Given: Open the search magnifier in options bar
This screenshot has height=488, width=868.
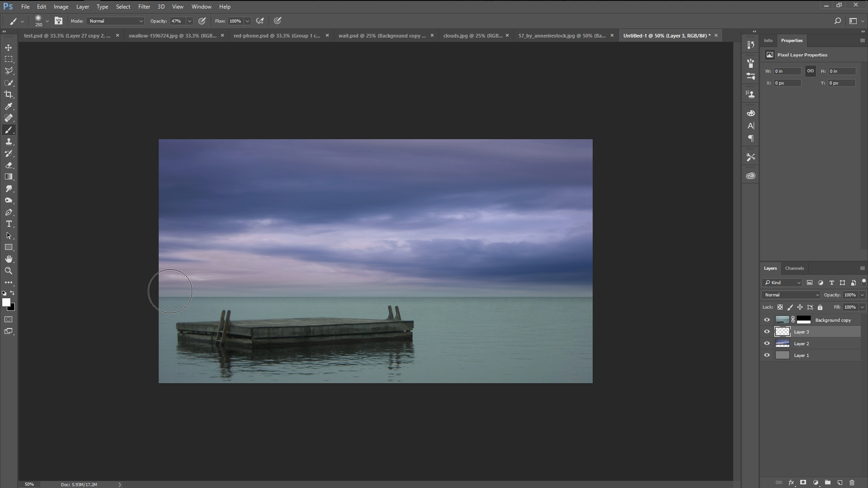Looking at the screenshot, I should pyautogui.click(x=837, y=21).
